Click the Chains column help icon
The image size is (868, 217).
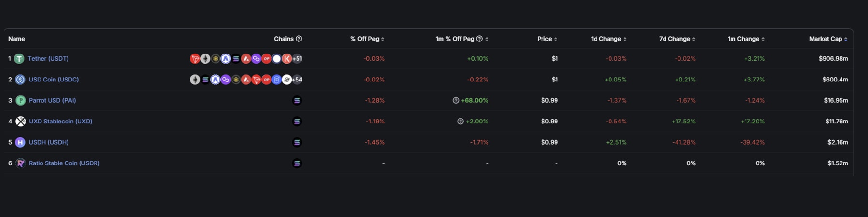click(x=299, y=39)
